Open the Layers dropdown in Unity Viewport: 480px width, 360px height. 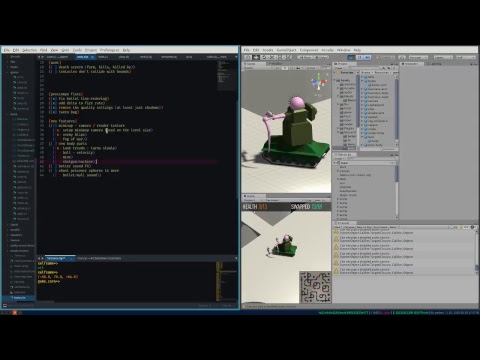click(443, 57)
